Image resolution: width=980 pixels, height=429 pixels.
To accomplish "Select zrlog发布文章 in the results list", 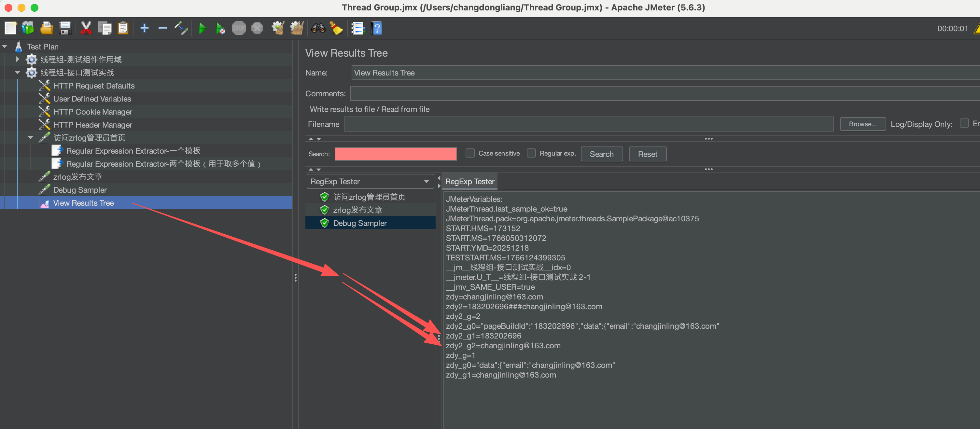I will tap(357, 210).
